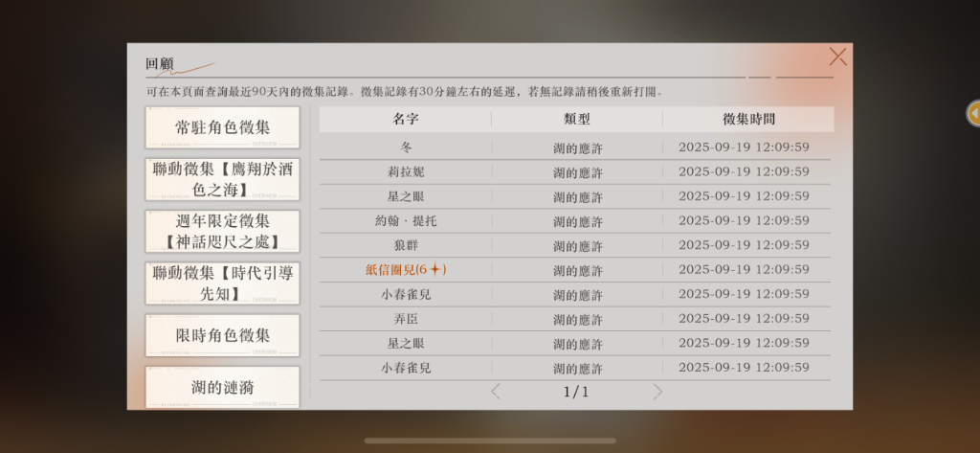980x453 pixels.
Task: Tap the floating orange arrow at screen edge
Action: (x=973, y=113)
